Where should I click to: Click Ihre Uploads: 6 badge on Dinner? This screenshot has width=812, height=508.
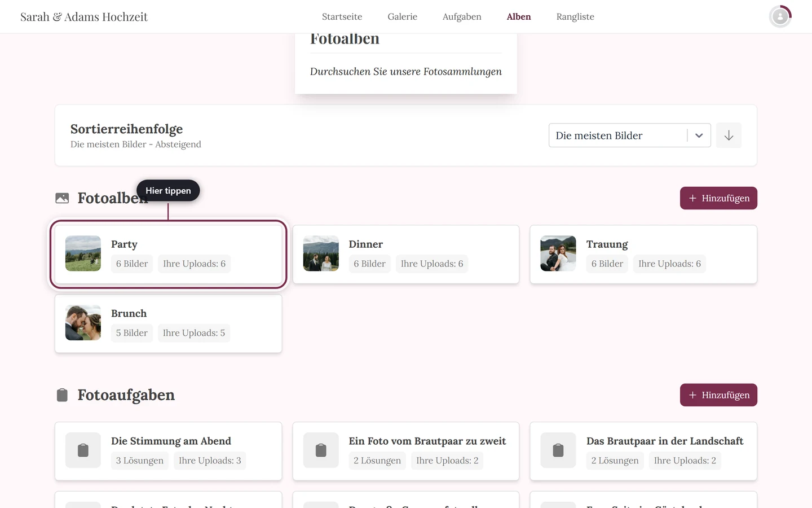click(432, 264)
